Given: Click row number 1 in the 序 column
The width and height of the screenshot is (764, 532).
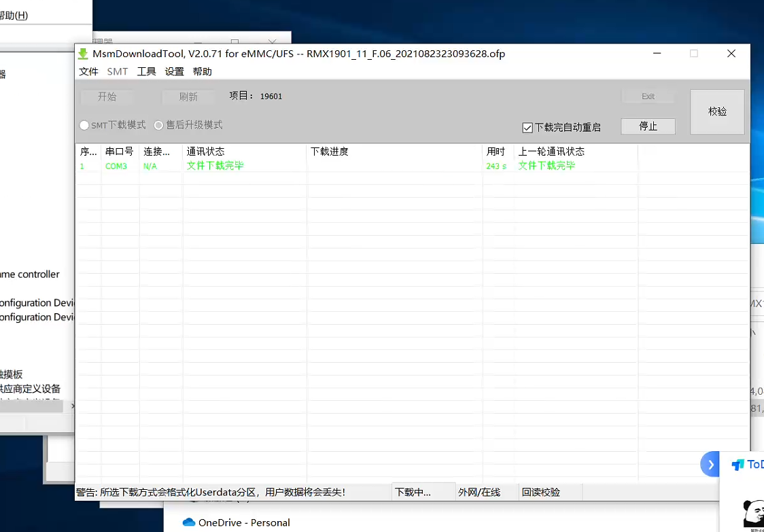Looking at the screenshot, I should [x=82, y=166].
